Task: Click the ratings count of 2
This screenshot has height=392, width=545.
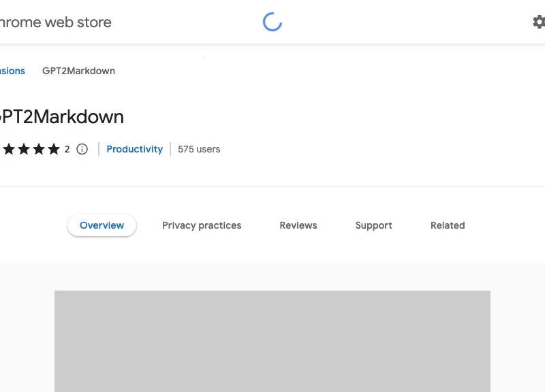Action: 67,149
